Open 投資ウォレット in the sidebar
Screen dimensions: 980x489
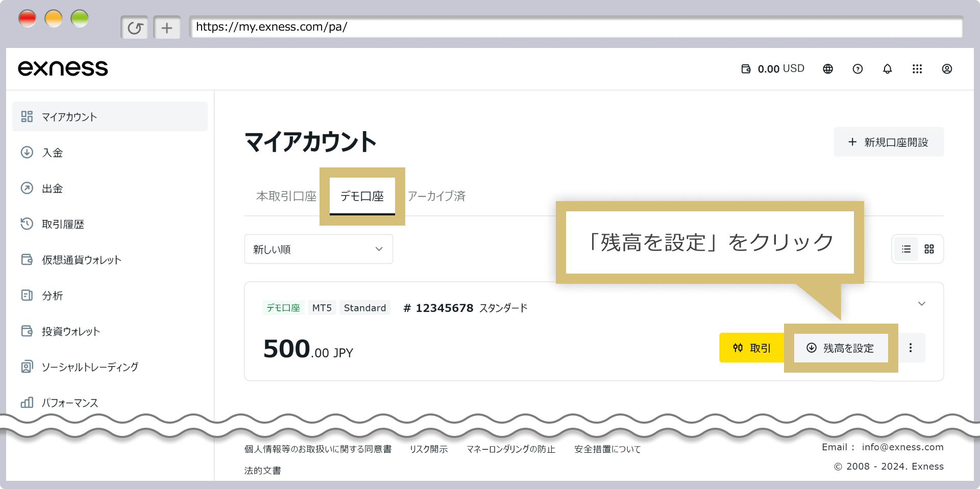pyautogui.click(x=60, y=331)
